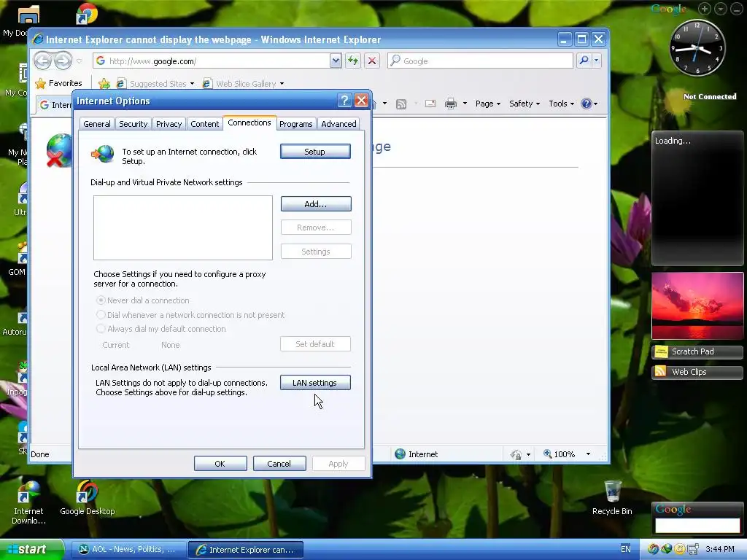Click the sunset photo gadget thumbnail
This screenshot has width=747, height=560.
click(x=697, y=306)
